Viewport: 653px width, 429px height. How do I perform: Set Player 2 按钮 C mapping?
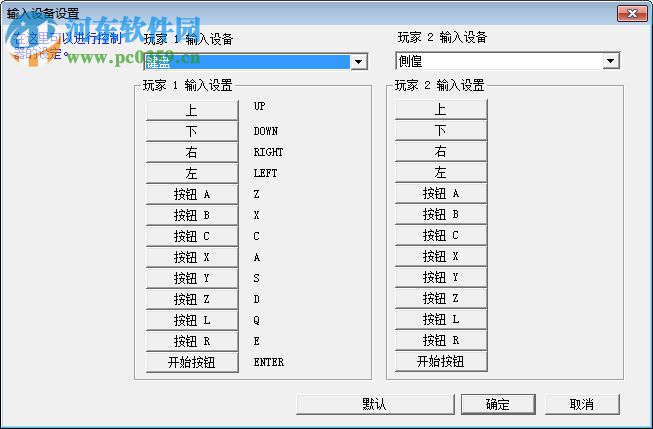[x=441, y=235]
